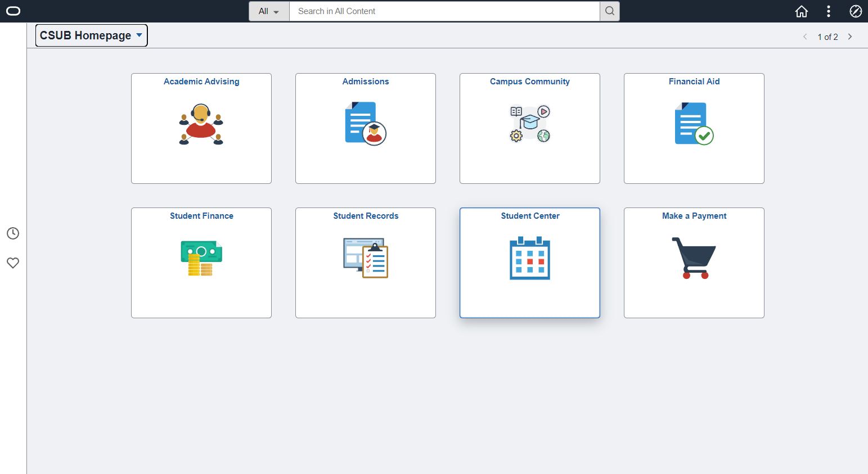
Task: Open Recently Visited clock icon
Action: [x=13, y=233]
